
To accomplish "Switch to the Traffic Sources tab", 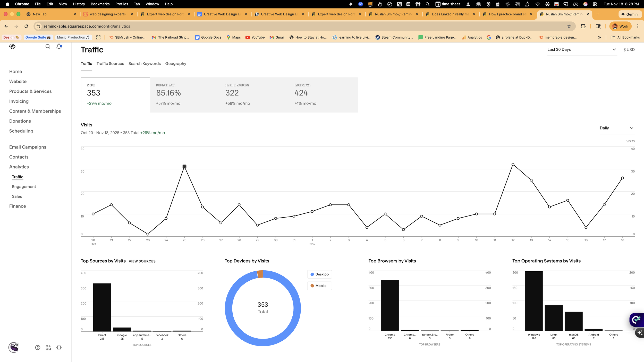I will 110,64.
